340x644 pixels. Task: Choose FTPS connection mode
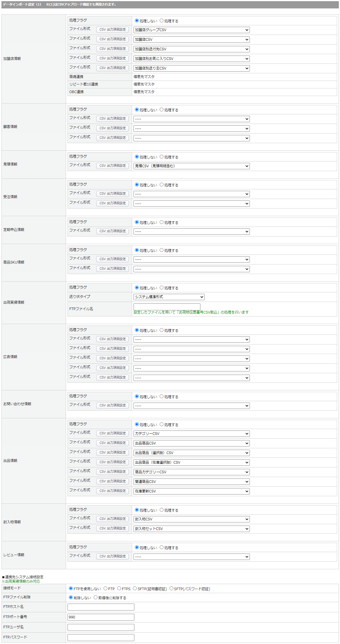pos(119,588)
